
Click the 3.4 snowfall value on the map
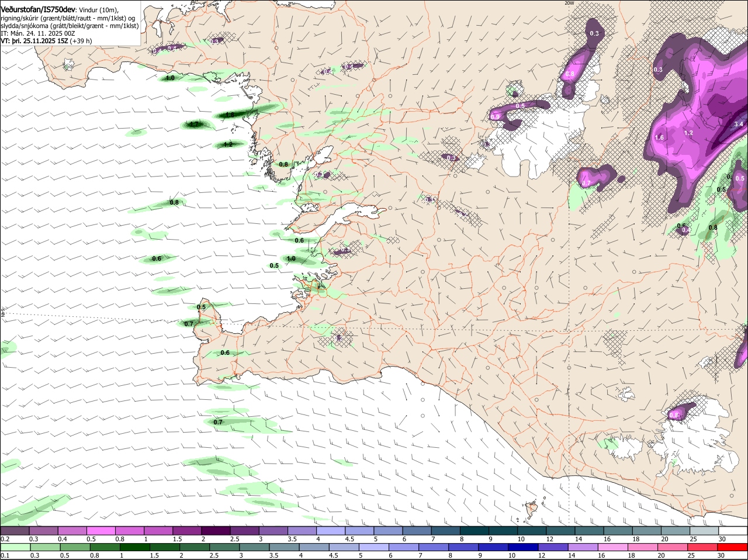(739, 124)
